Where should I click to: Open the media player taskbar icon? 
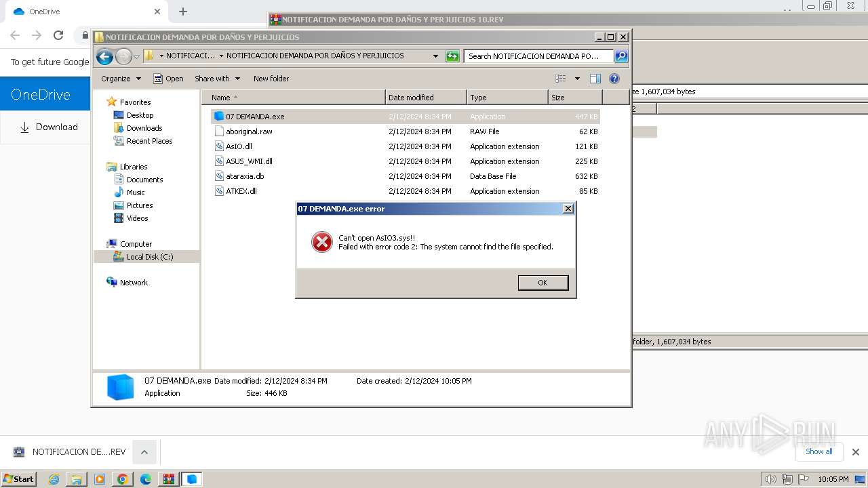click(100, 479)
